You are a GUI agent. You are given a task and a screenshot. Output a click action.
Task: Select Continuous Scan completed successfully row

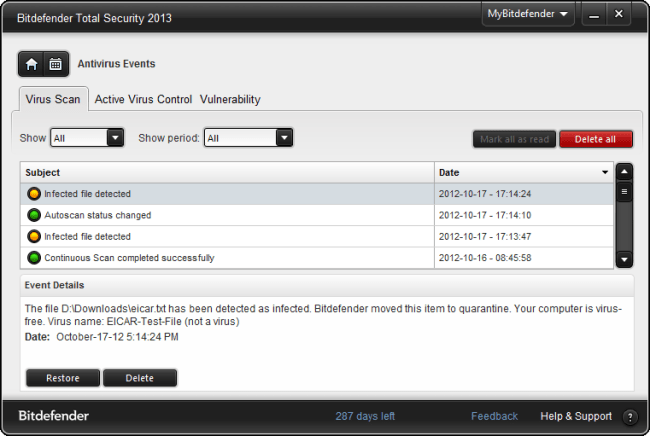click(x=317, y=258)
